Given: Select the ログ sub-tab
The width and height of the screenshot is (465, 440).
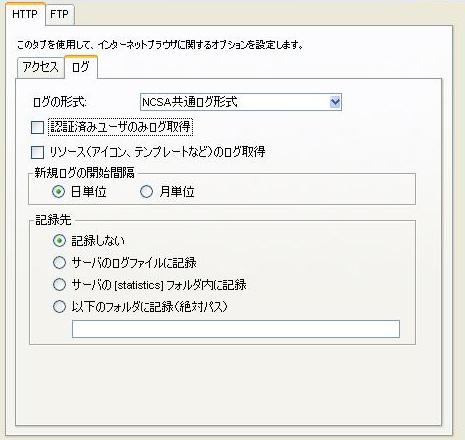Looking at the screenshot, I should pyautogui.click(x=81, y=67).
